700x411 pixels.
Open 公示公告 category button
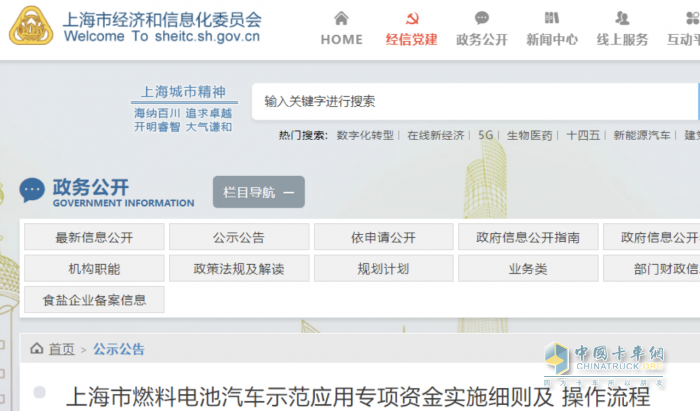coord(238,238)
